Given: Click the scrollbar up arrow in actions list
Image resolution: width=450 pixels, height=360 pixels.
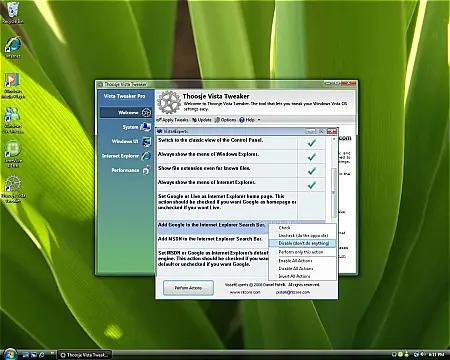Looking at the screenshot, I should coord(333,139).
